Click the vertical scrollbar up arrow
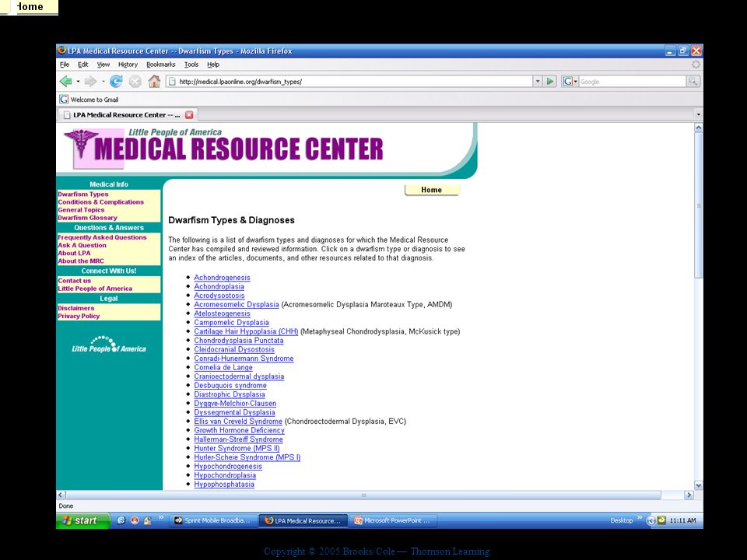 click(x=699, y=128)
